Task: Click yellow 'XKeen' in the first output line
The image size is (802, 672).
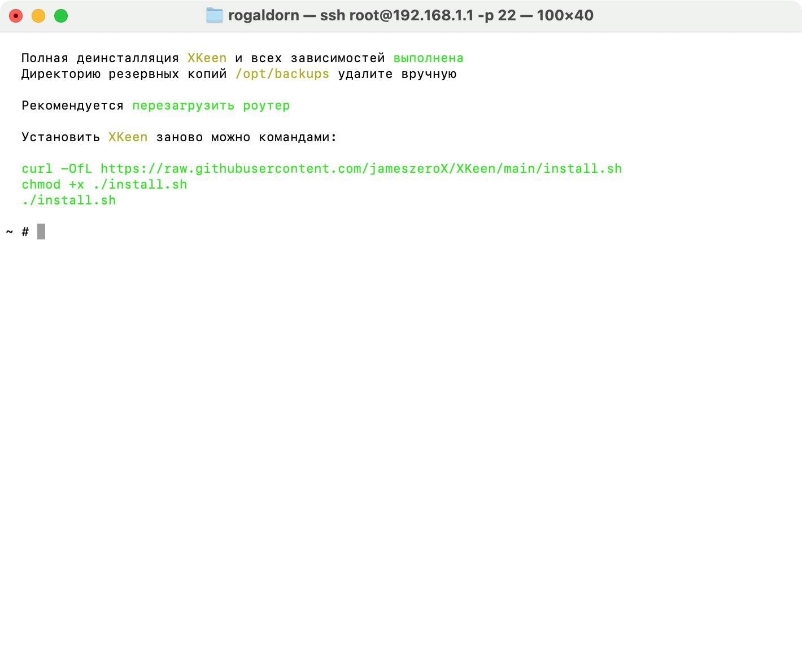Action: coord(207,58)
